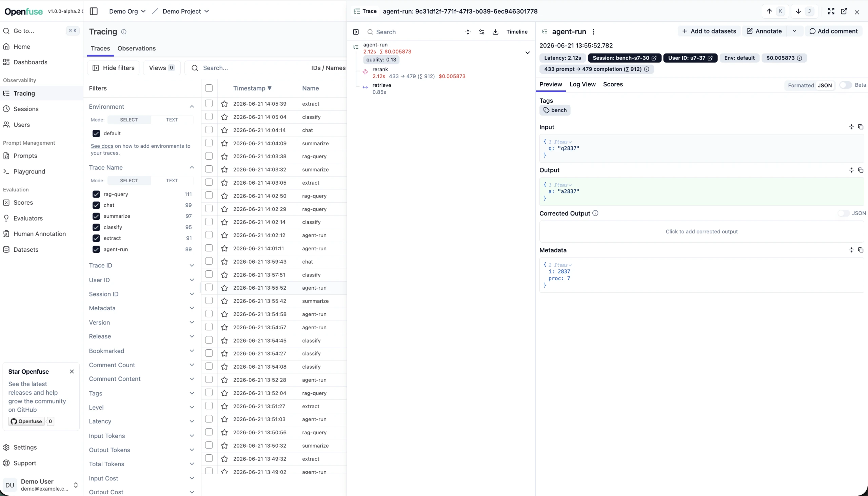Toggle the sidebar panel icon
Image resolution: width=868 pixels, height=496 pixels.
(94, 11)
